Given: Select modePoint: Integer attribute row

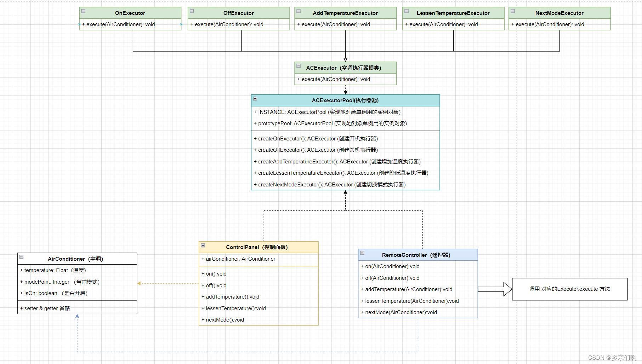Looking at the screenshot, I should click(x=77, y=282).
